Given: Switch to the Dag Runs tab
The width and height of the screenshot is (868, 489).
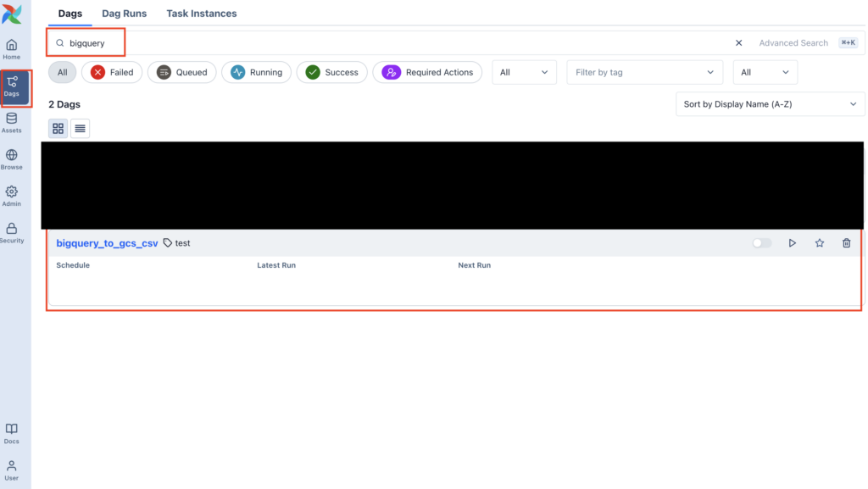Looking at the screenshot, I should pyautogui.click(x=124, y=14).
